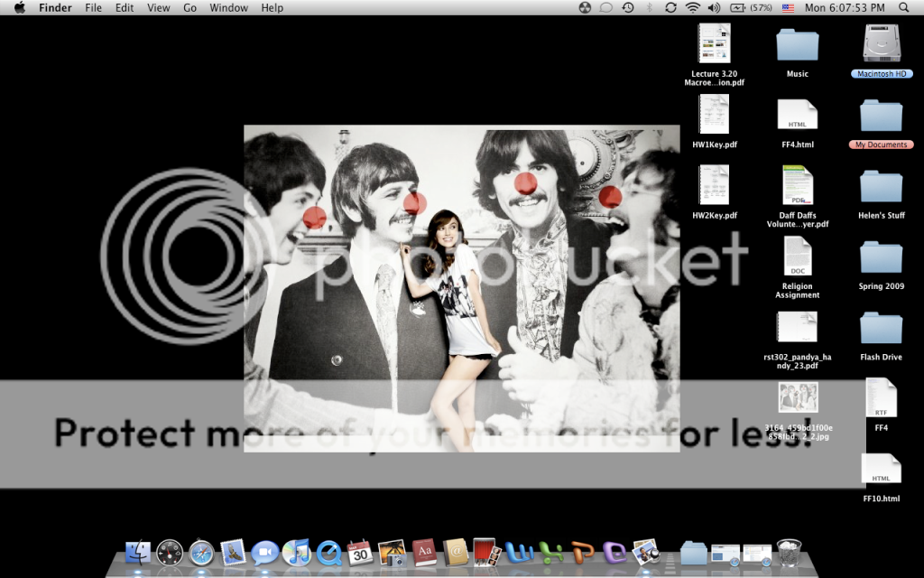Click the Spotlight search icon
Screen dimensions: 924x578
pyautogui.click(x=904, y=7)
